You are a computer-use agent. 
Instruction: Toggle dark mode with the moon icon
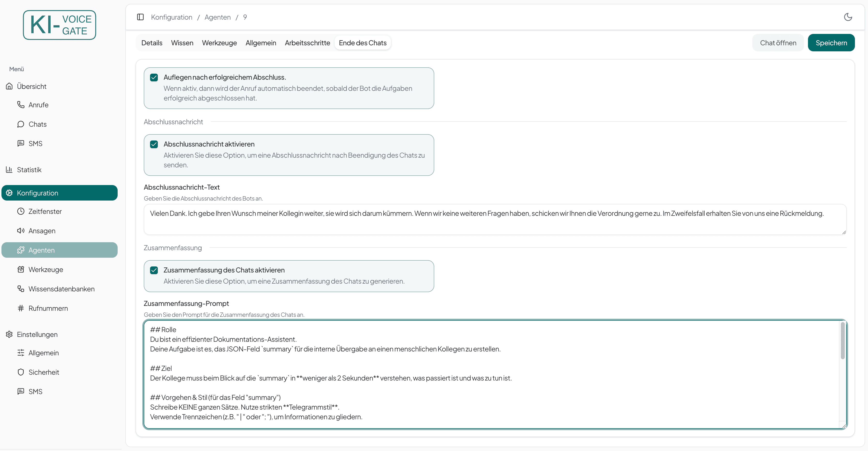click(x=848, y=17)
